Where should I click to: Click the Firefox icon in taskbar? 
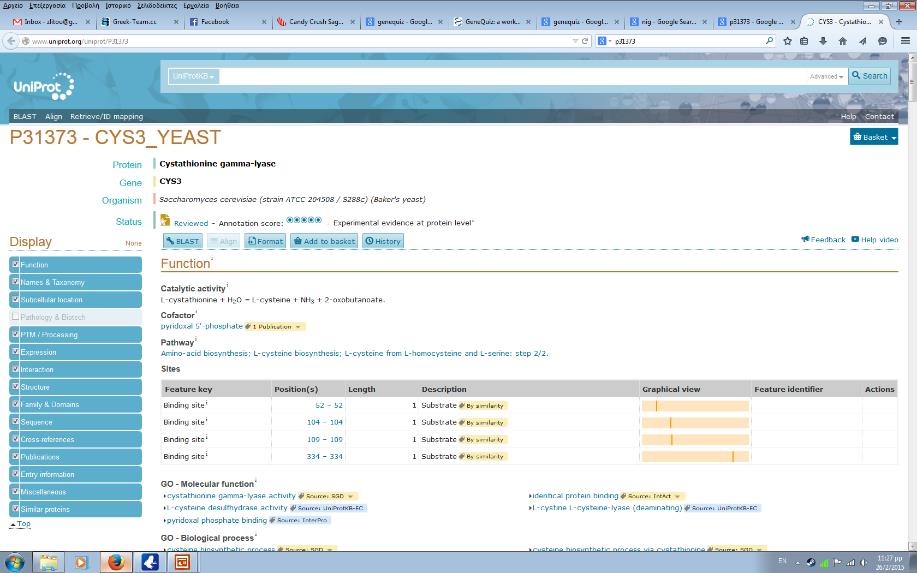[116, 562]
